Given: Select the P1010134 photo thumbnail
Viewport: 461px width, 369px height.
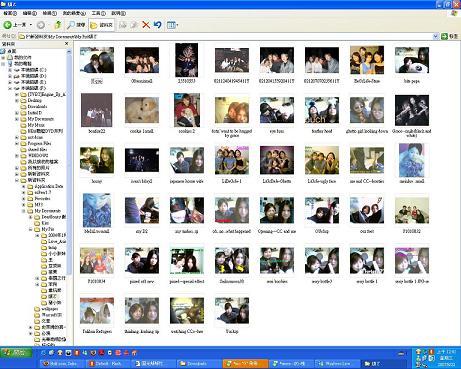Looking at the screenshot, I should (x=97, y=261).
